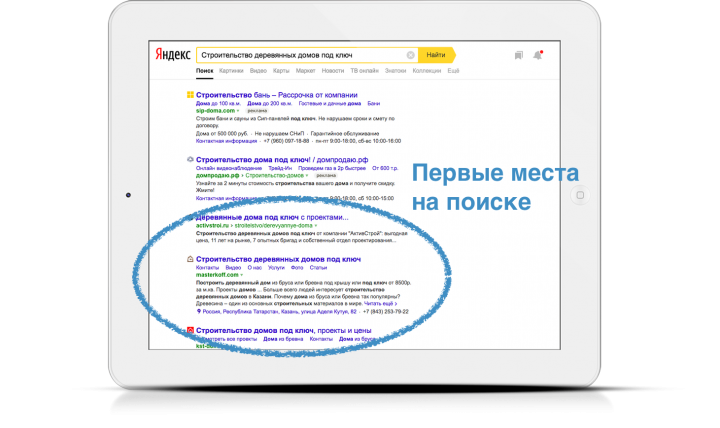Click red favicon beside 'проекты и цены' result

[190, 330]
